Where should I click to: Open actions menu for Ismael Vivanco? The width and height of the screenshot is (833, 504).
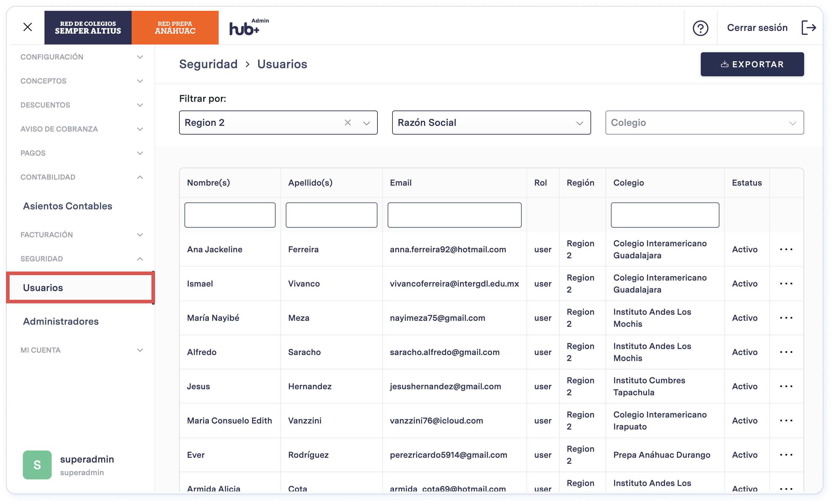tap(786, 284)
